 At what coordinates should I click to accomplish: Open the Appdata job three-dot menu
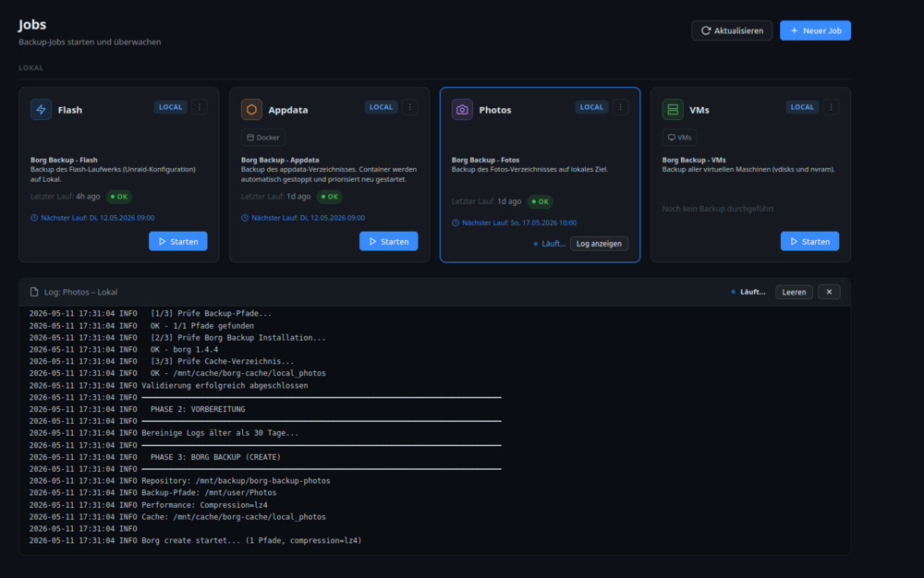[410, 107]
